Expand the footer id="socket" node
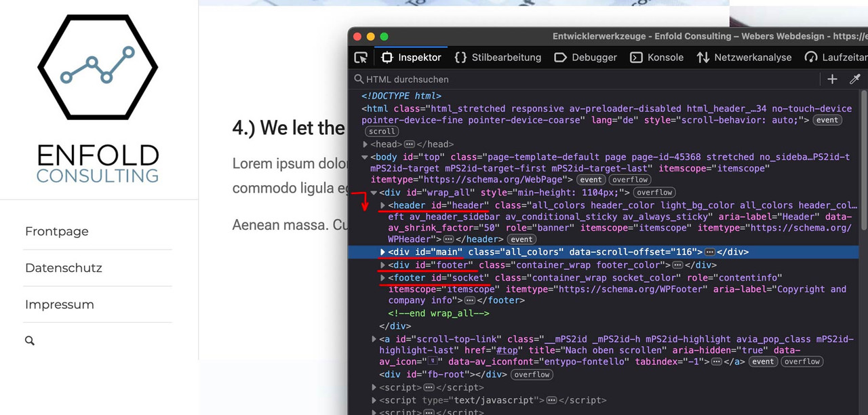Image resolution: width=868 pixels, height=415 pixels. point(383,278)
